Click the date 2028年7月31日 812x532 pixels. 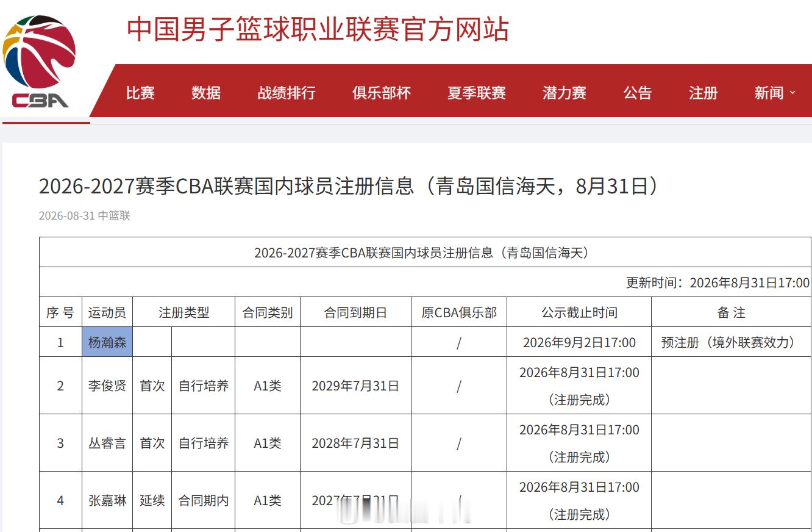(x=355, y=443)
